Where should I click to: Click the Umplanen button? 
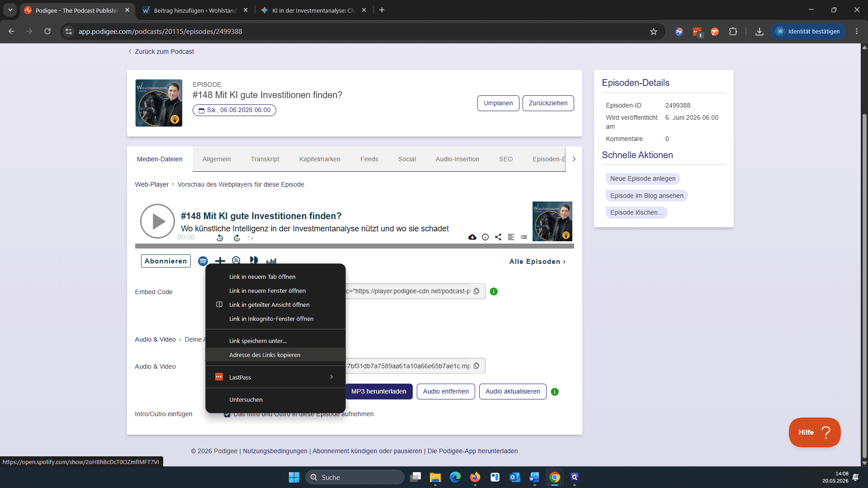pyautogui.click(x=498, y=103)
